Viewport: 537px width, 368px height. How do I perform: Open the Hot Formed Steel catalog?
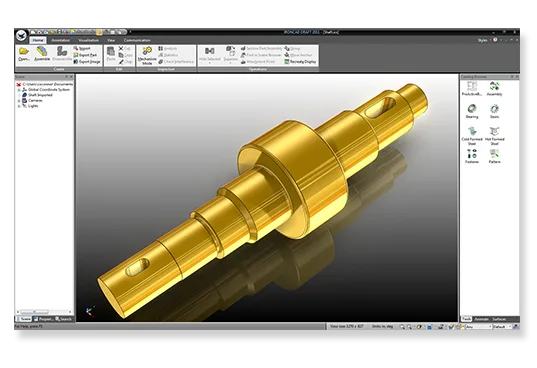pos(494,136)
